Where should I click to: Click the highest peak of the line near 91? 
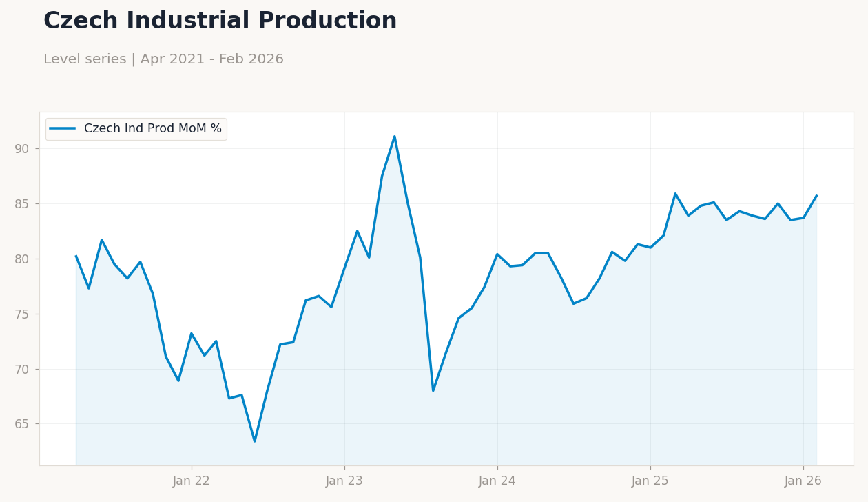[395, 136]
